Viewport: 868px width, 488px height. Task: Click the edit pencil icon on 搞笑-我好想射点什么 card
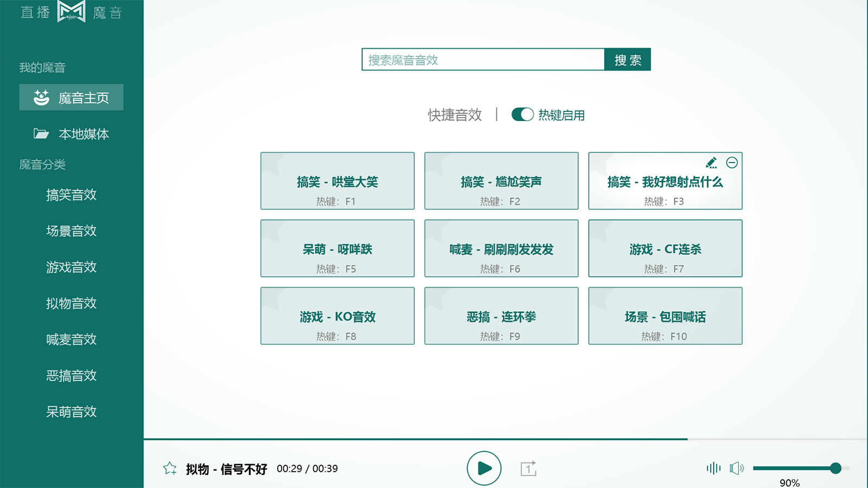(x=711, y=162)
